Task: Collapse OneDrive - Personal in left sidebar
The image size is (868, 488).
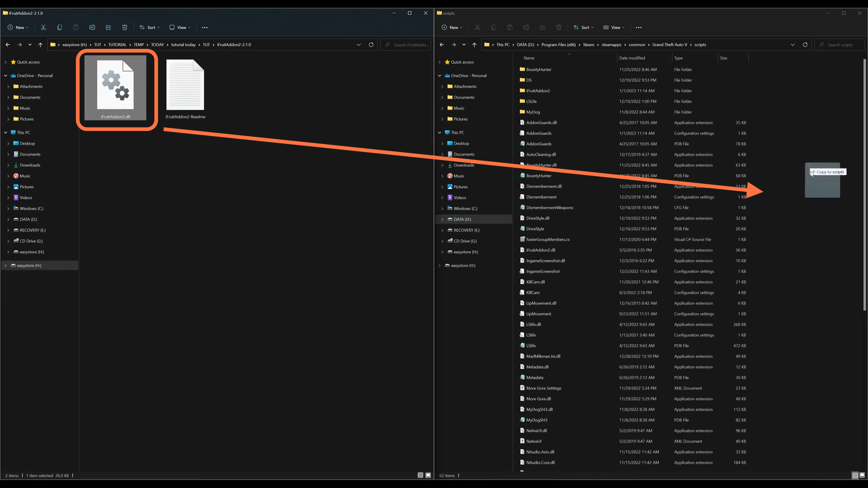Action: coord(5,76)
